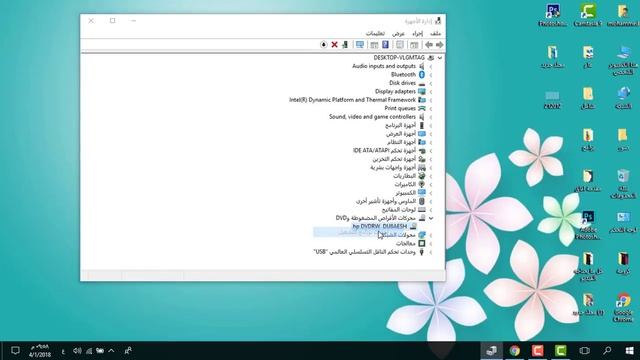Click the blue Help question-mark toolbar icon
This screenshot has height=360, width=640.
(385, 44)
